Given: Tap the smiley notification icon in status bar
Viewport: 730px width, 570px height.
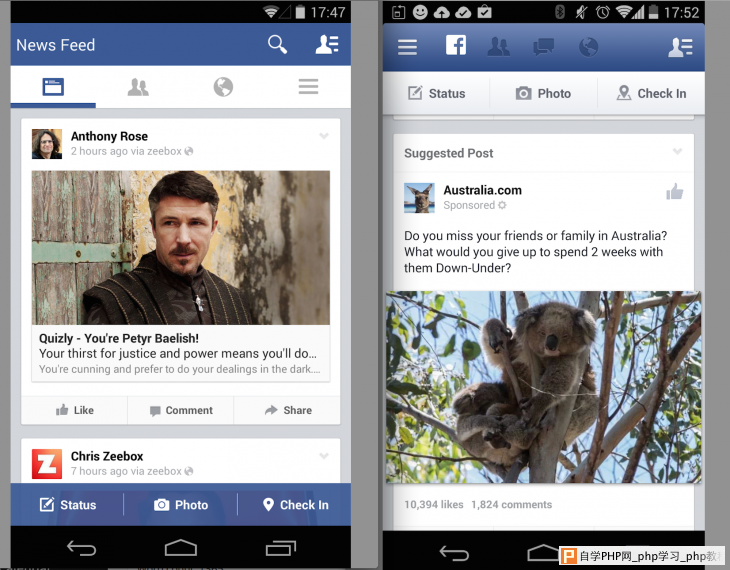Looking at the screenshot, I should coord(420,12).
